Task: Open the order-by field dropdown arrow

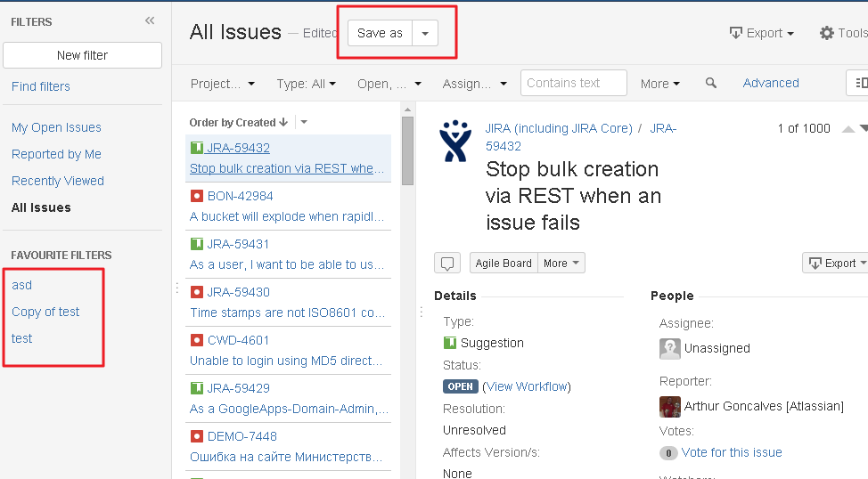Action: [x=304, y=122]
